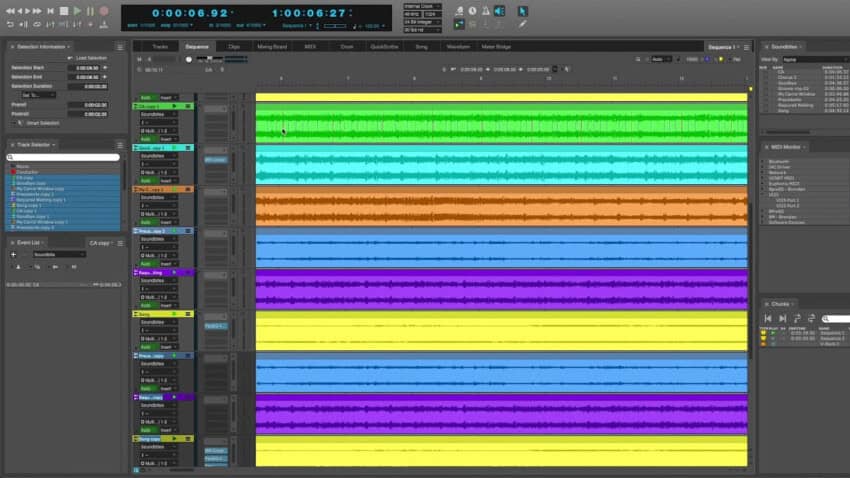Click the Pause button in transport

point(90,11)
